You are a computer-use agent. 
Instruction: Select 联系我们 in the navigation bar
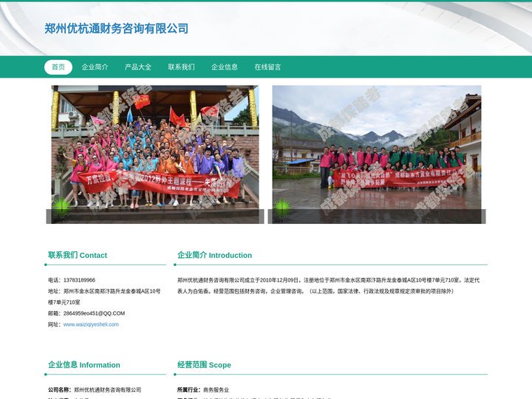pyautogui.click(x=182, y=66)
